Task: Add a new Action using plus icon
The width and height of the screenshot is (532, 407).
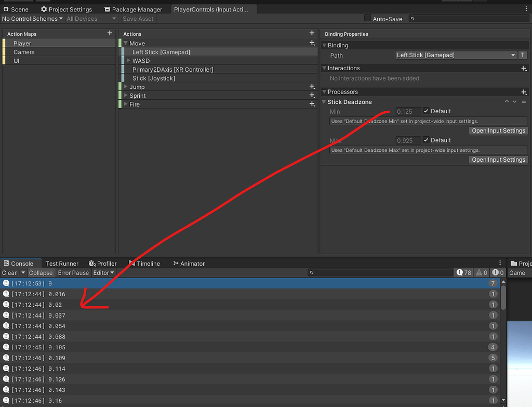Action: pyautogui.click(x=311, y=33)
